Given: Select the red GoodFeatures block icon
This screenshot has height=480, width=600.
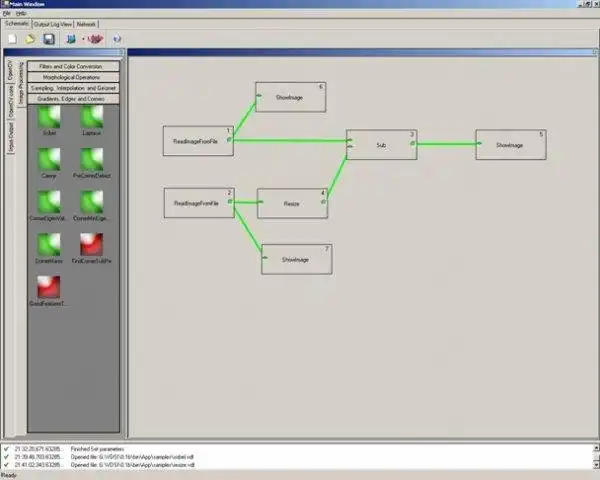Looking at the screenshot, I should [x=49, y=287].
